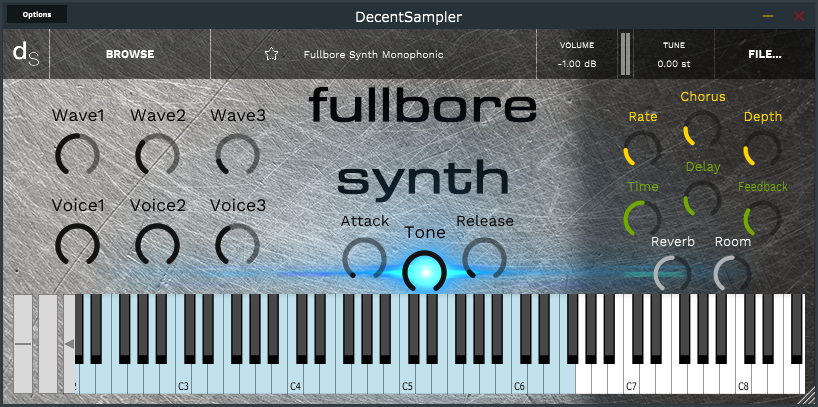
Task: Click the Delay Time knob
Action: [x=643, y=219]
